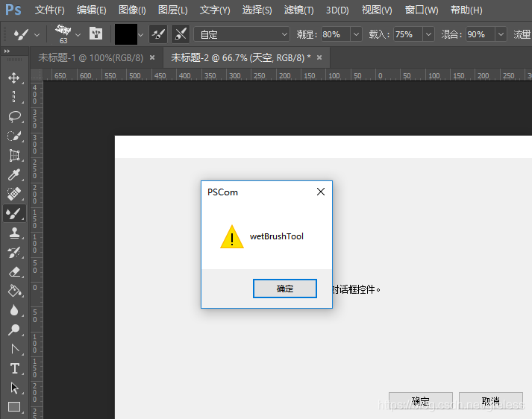Viewport: 532px width, 419px height.
Task: Select the Dodge tool
Action: [14, 330]
